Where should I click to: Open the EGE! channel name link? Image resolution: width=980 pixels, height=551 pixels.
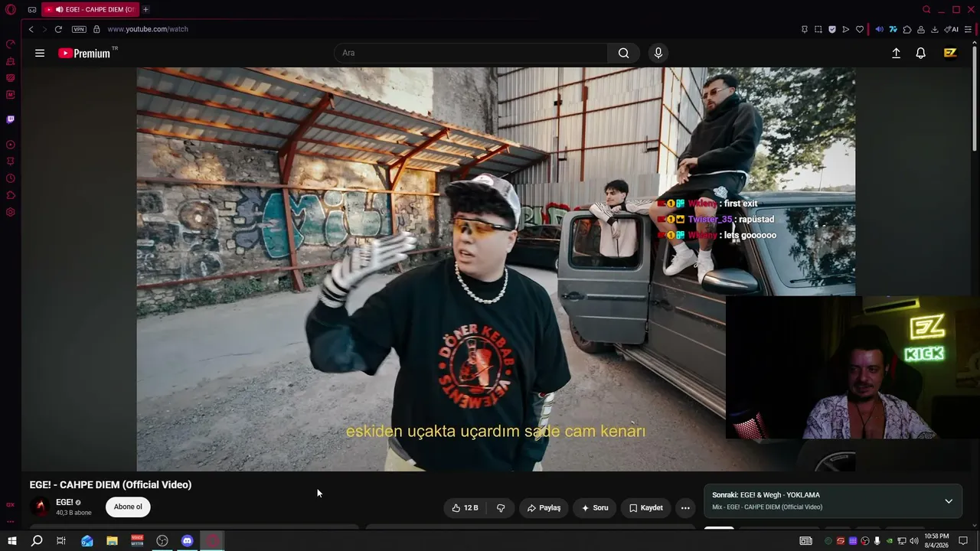coord(64,502)
